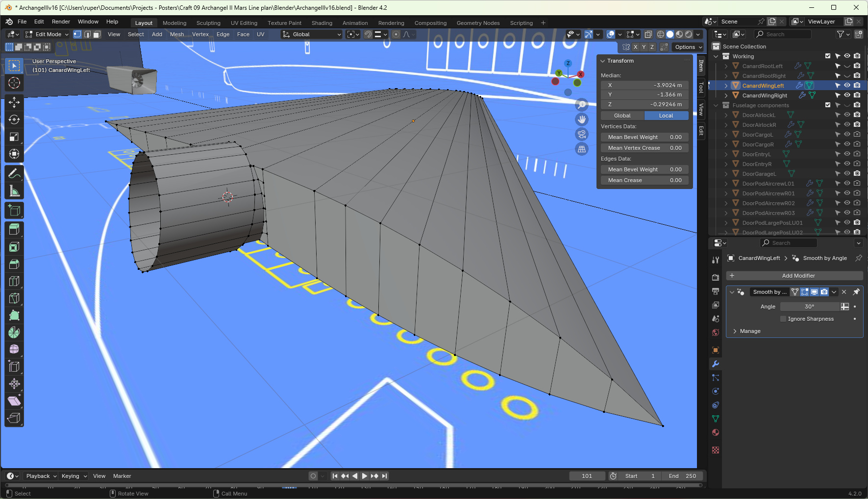Toggle Working collection exclude checkbox

(x=828, y=56)
